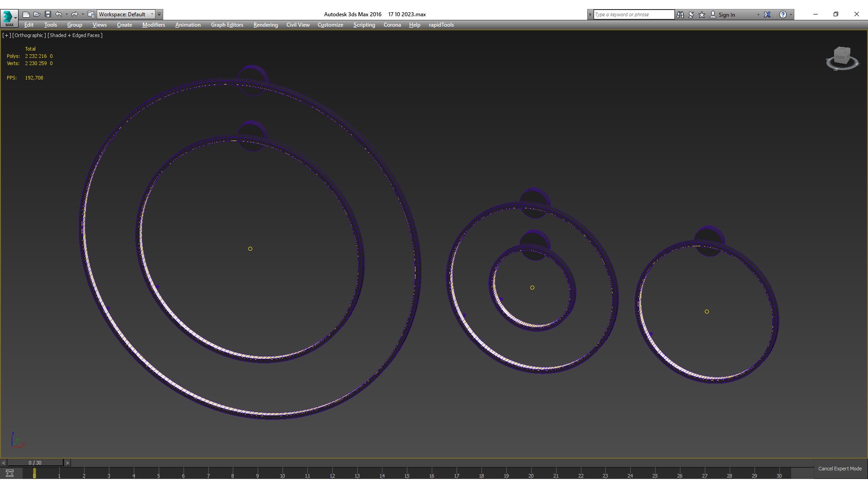This screenshot has height=488, width=868.
Task: Click the 0 / 30 time slider
Action: tap(35, 463)
